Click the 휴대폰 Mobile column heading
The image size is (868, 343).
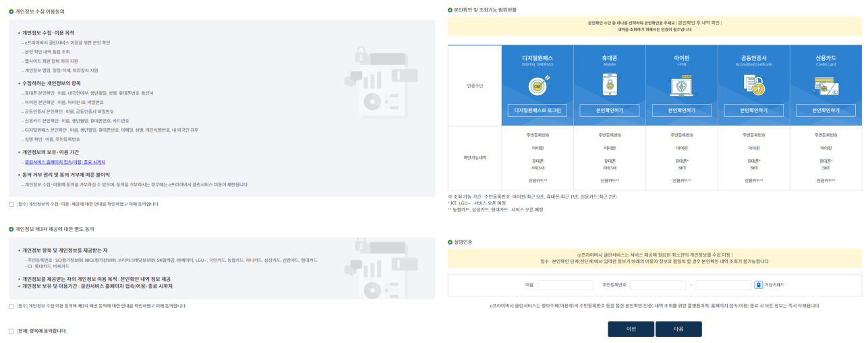(609, 60)
